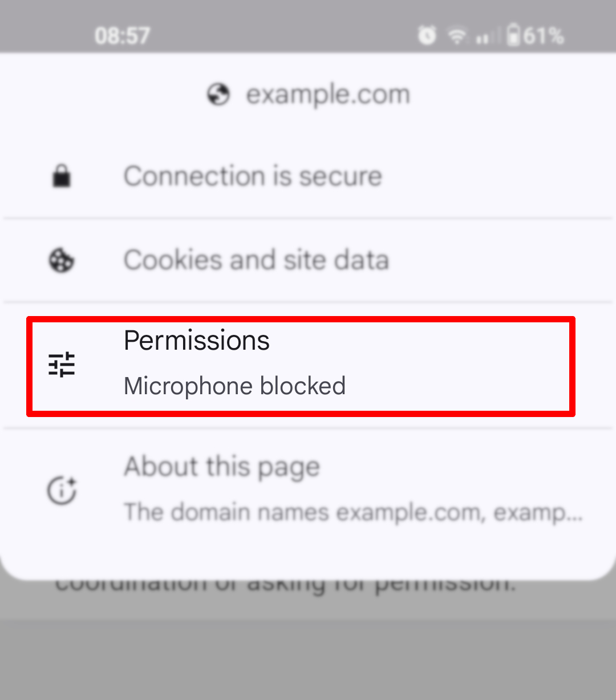Tap the battery icon in status bar
The image size is (616, 700).
pos(513,35)
